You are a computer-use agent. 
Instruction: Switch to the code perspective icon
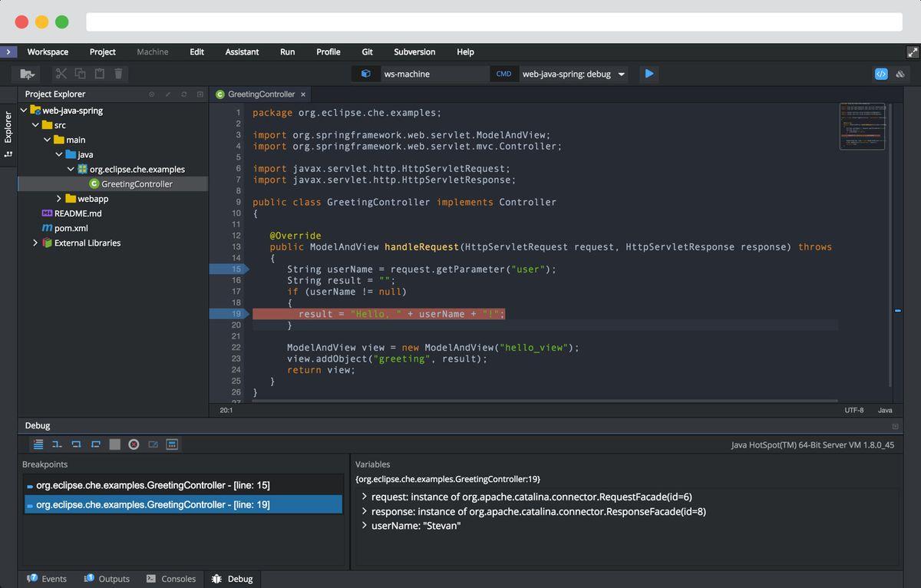(x=881, y=74)
